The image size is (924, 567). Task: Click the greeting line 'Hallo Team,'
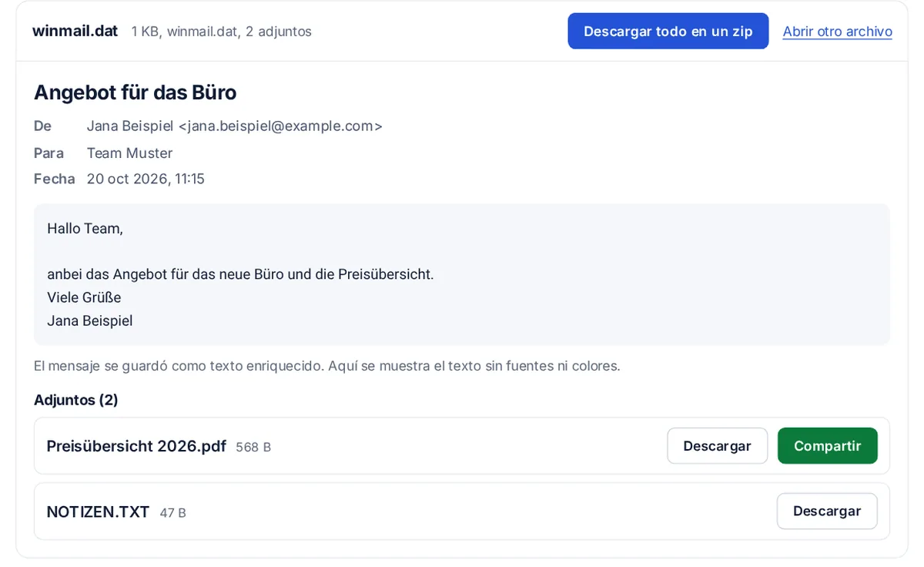click(x=85, y=229)
